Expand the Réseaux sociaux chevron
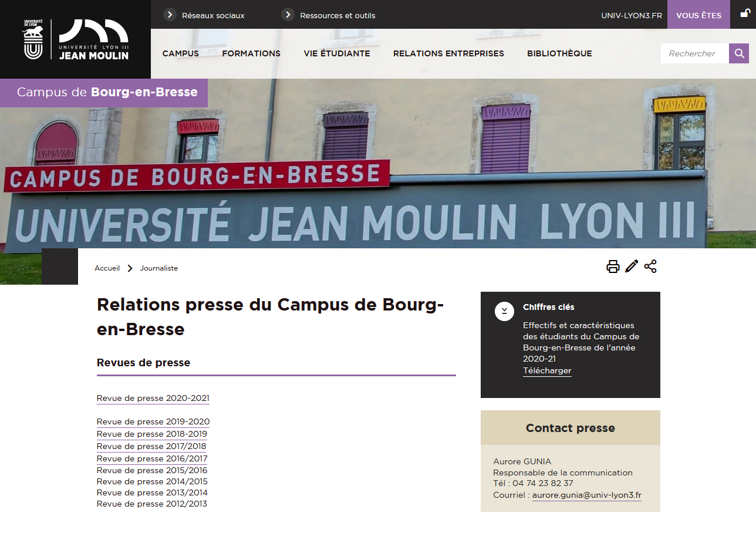Screen dimensions: 756x533 tap(170, 15)
